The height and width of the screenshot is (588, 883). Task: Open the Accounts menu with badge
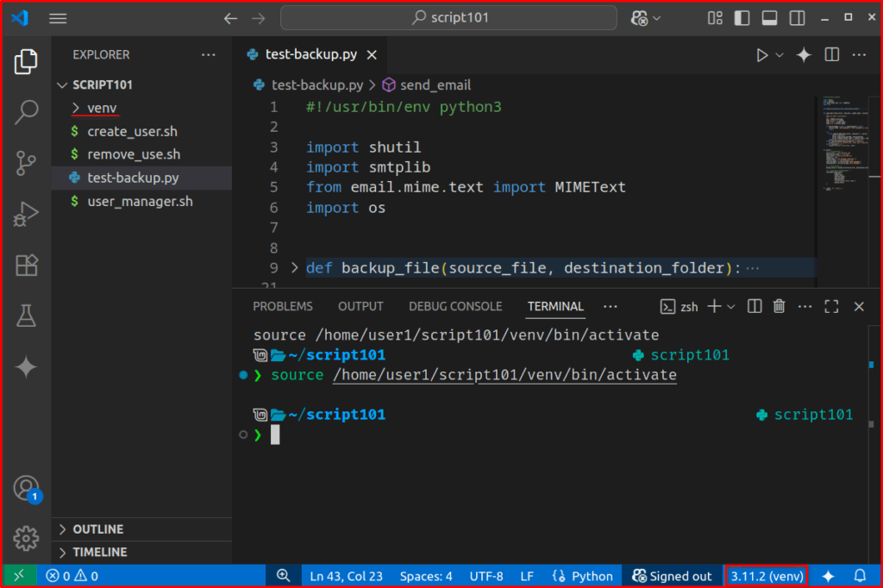[26, 488]
